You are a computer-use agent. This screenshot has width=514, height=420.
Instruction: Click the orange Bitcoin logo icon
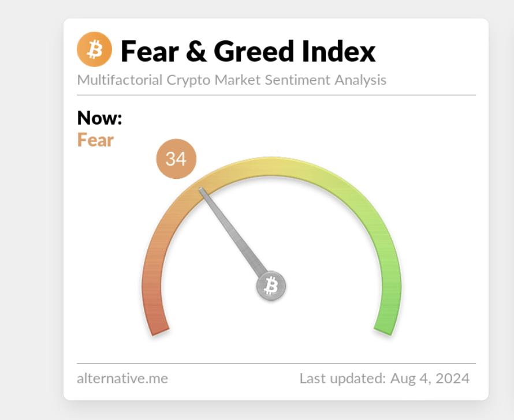point(94,50)
